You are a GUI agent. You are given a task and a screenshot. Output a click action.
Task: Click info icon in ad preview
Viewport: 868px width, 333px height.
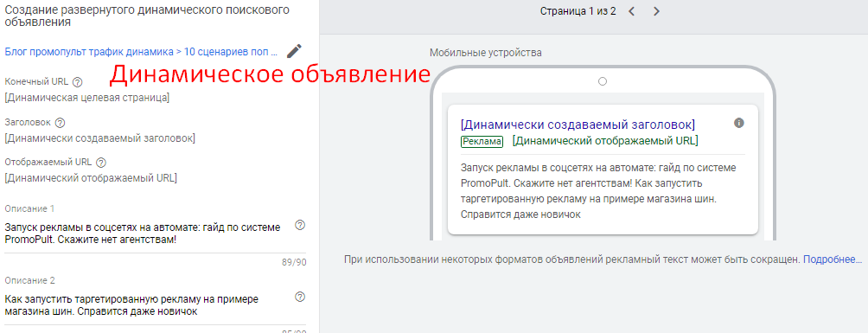pyautogui.click(x=738, y=123)
